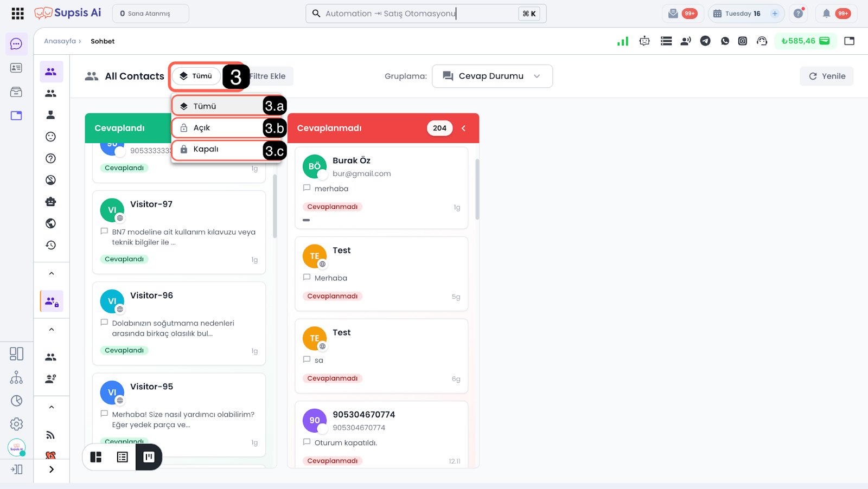Open the settings gear in left rail

(x=16, y=424)
